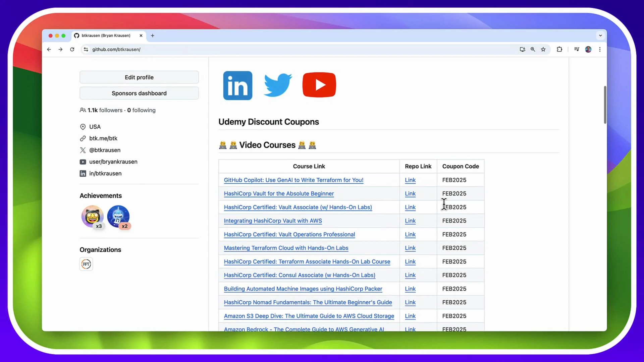644x362 pixels.
Task: Open the Extensions puzzle icon
Action: (x=559, y=49)
